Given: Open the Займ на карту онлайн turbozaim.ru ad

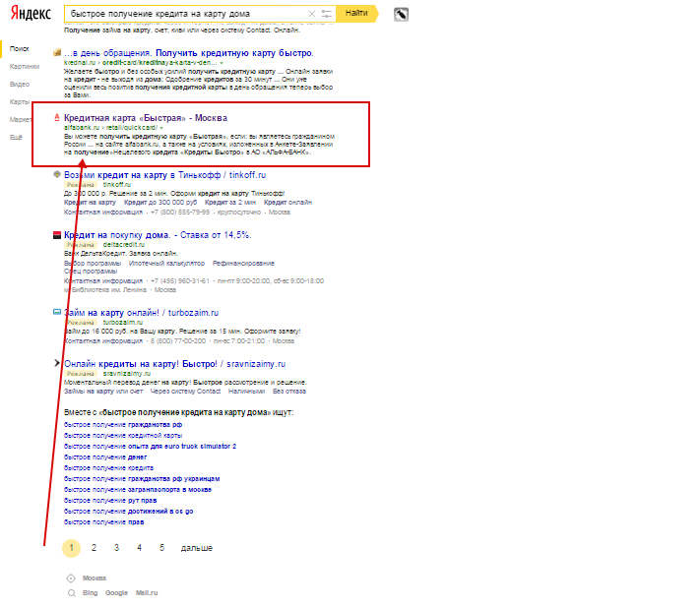Looking at the screenshot, I should [141, 313].
